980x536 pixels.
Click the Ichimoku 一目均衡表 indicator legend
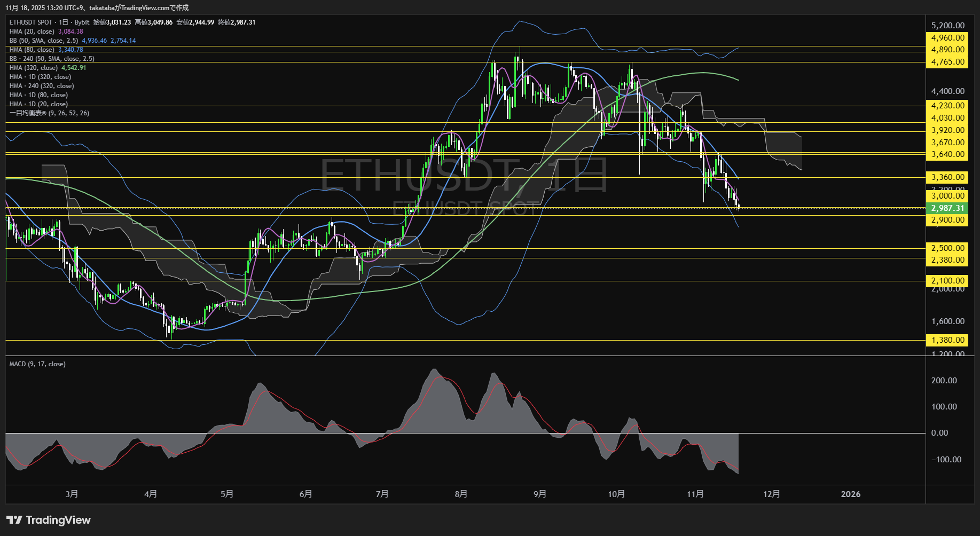click(49, 113)
